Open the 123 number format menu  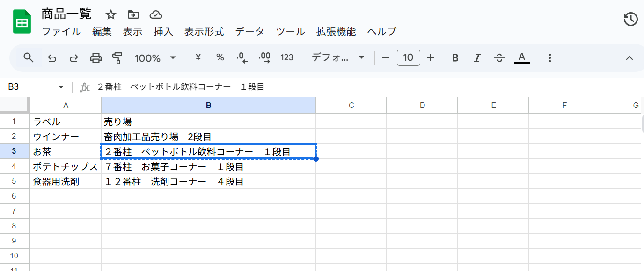coord(287,57)
